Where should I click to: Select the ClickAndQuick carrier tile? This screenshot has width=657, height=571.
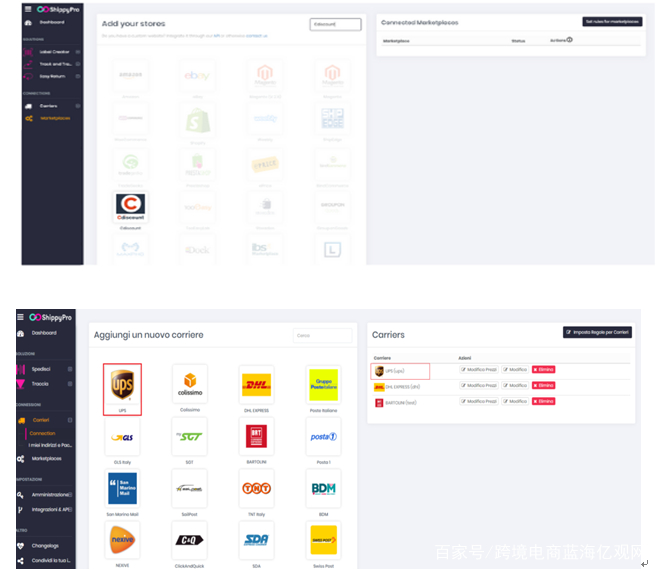pyautogui.click(x=189, y=540)
